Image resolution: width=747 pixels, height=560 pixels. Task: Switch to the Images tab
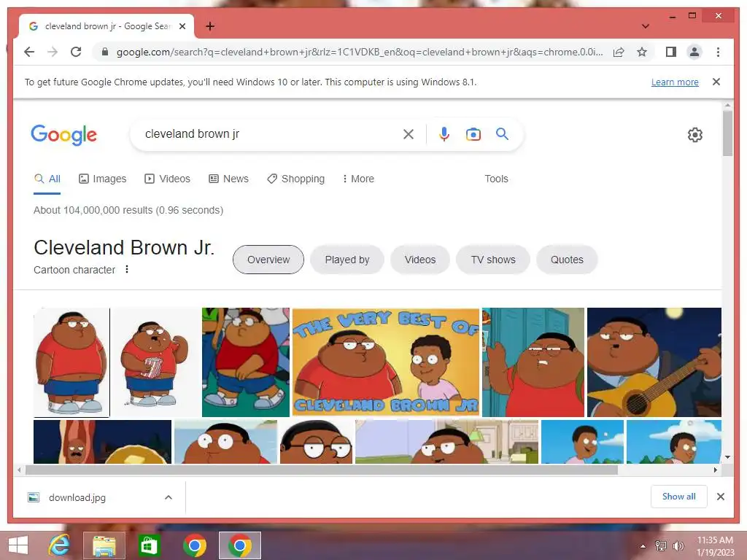point(102,179)
